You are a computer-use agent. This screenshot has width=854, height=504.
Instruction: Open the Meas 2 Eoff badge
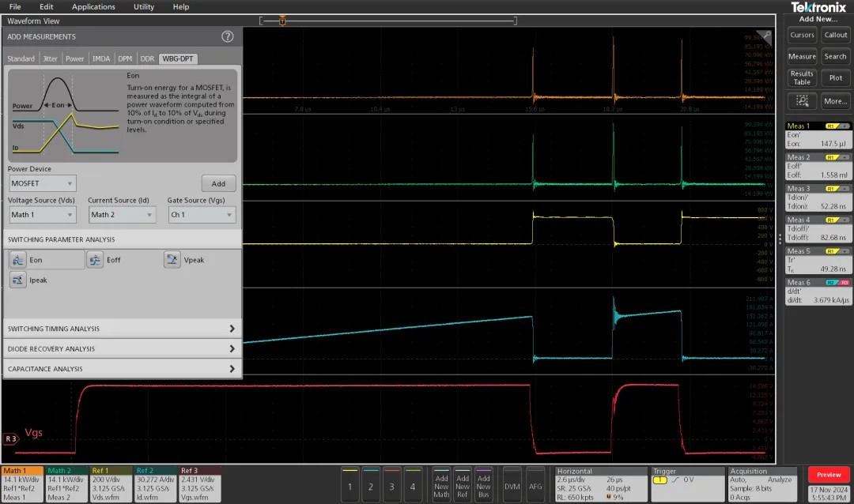[x=818, y=167]
